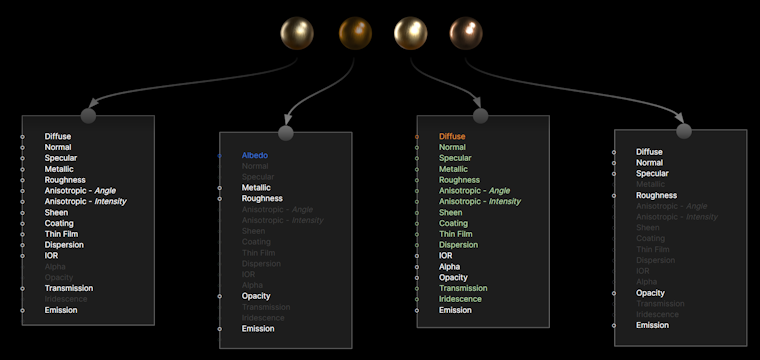Image resolution: width=760 pixels, height=360 pixels.
Task: Select green 'Thin Film' label
Action: click(456, 234)
